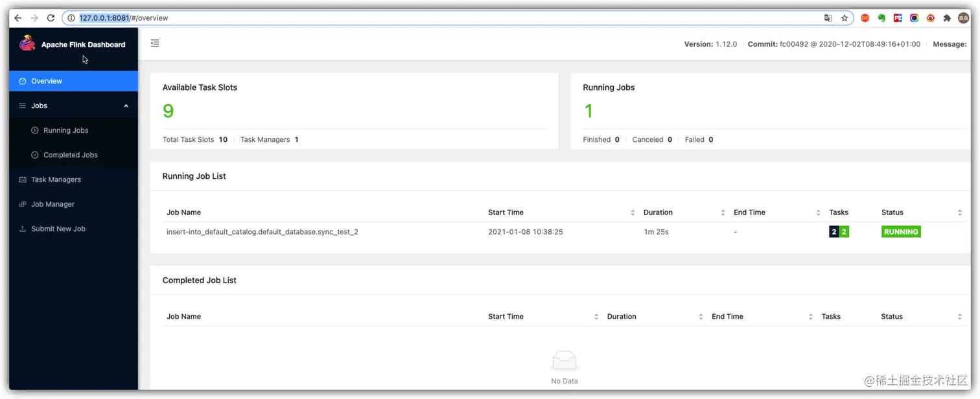The height and width of the screenshot is (399, 980).
Task: Open the first red circular extension icon
Action: pyautogui.click(x=865, y=18)
